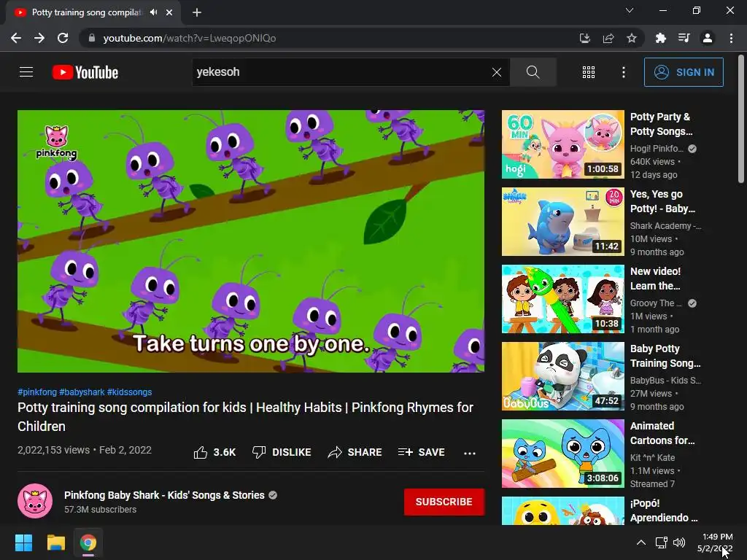Click Chrome icon in taskbar

(x=88, y=542)
